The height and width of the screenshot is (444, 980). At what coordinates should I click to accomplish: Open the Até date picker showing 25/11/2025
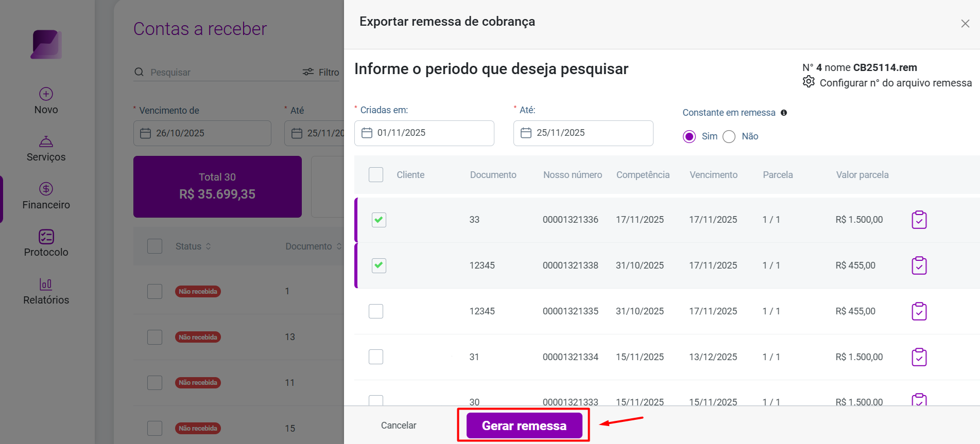pos(583,133)
